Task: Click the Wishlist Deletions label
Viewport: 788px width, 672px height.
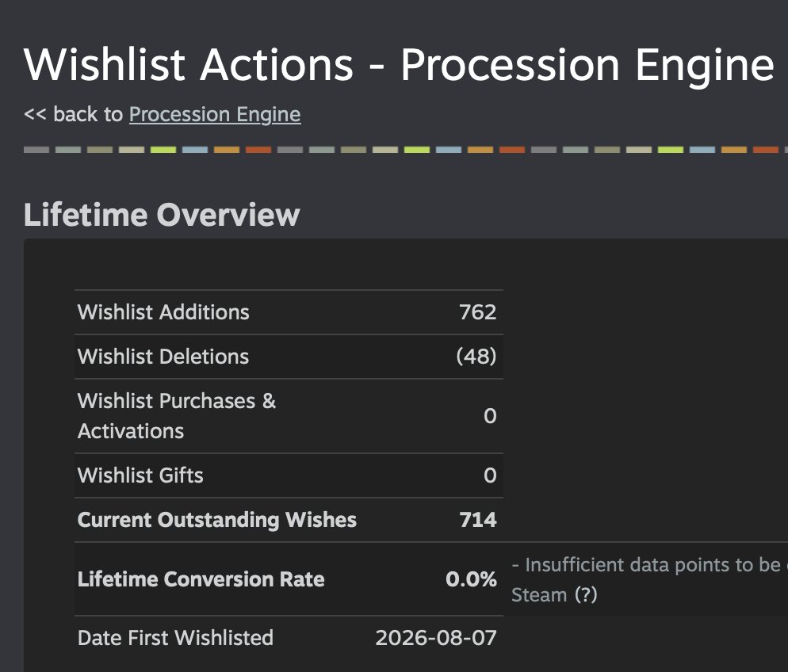Action: (x=163, y=356)
